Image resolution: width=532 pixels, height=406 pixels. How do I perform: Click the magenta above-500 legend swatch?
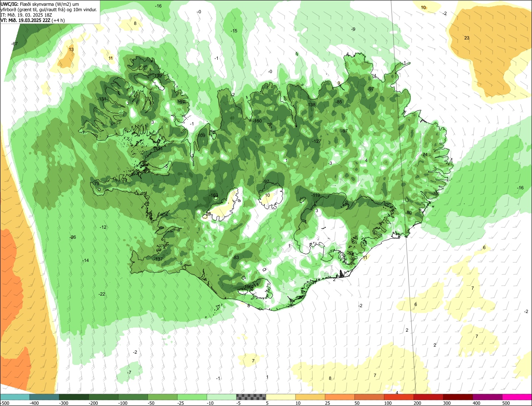pyautogui.click(x=517, y=397)
